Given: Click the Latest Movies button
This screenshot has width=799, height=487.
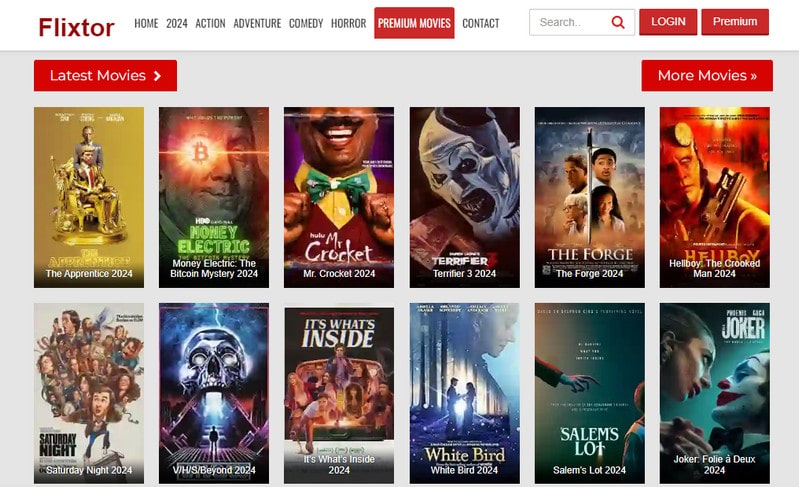Looking at the screenshot, I should click(x=105, y=76).
